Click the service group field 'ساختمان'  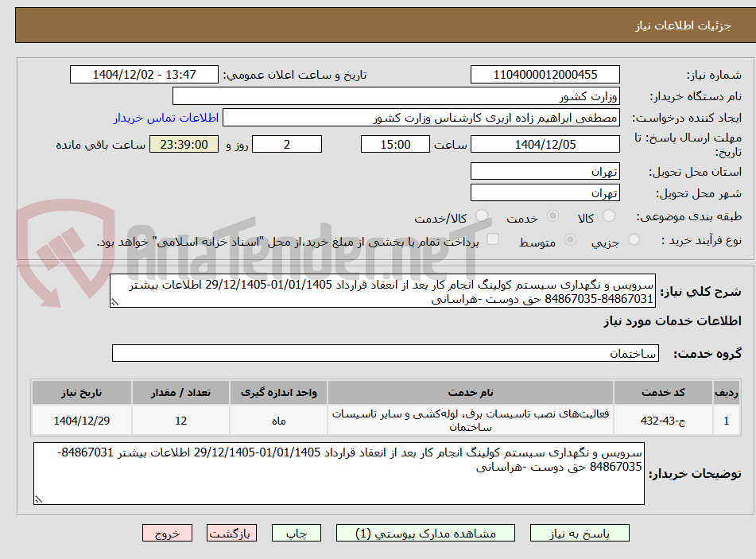(x=386, y=353)
